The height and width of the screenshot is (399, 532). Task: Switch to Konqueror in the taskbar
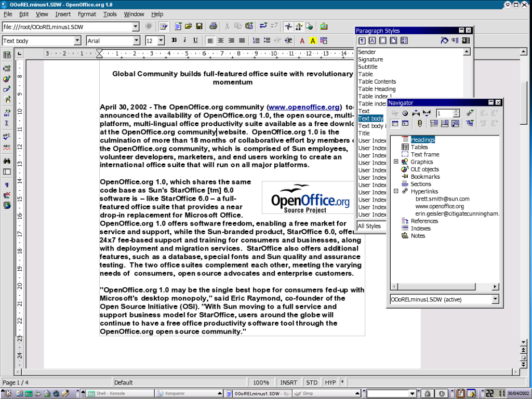coord(175,394)
